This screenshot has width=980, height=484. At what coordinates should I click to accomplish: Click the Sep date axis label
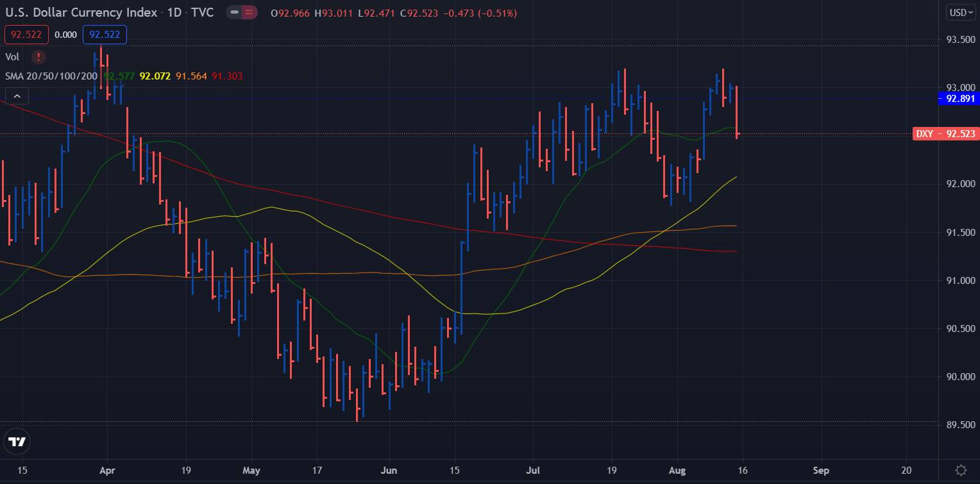(x=820, y=471)
